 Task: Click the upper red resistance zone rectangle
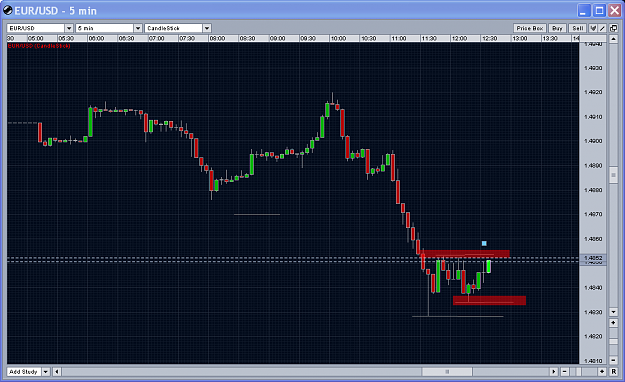click(466, 254)
